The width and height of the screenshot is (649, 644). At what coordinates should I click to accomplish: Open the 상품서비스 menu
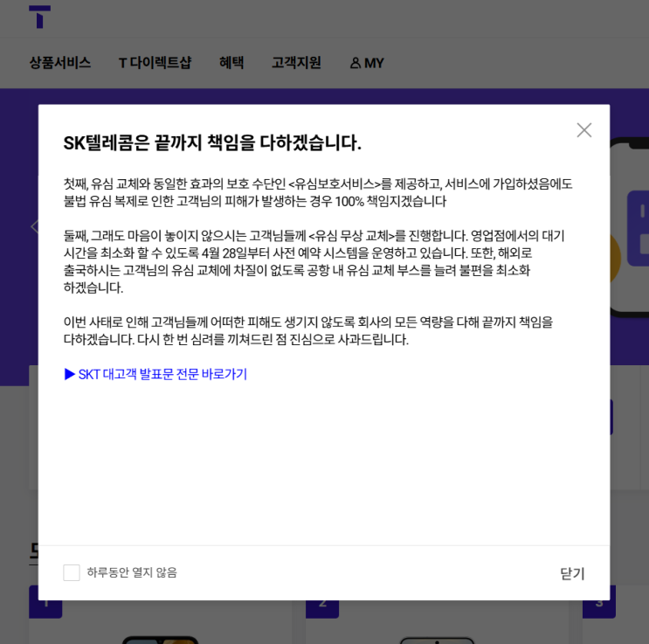tap(60, 63)
